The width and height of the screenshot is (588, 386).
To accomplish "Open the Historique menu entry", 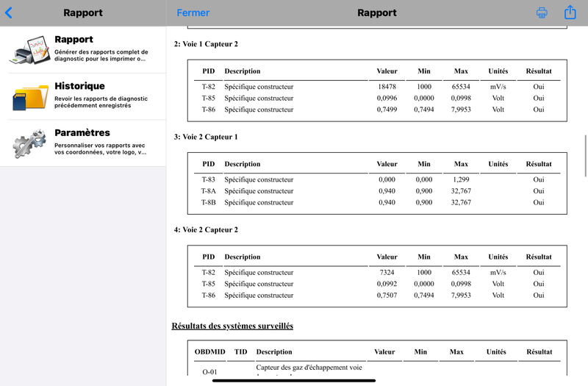I will pyautogui.click(x=83, y=97).
